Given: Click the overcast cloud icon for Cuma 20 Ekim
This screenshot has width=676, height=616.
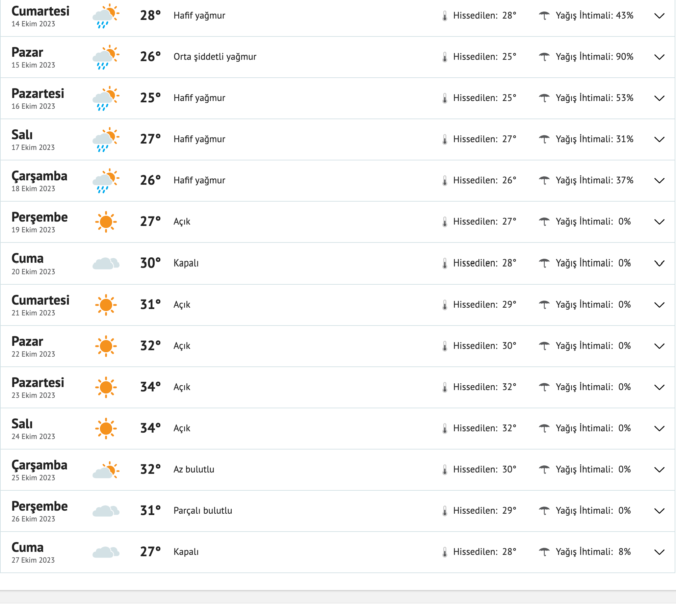Looking at the screenshot, I should point(105,263).
